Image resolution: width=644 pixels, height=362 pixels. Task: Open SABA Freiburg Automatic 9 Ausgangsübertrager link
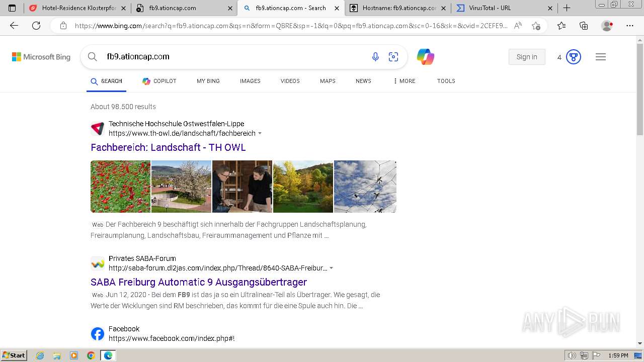click(x=199, y=282)
